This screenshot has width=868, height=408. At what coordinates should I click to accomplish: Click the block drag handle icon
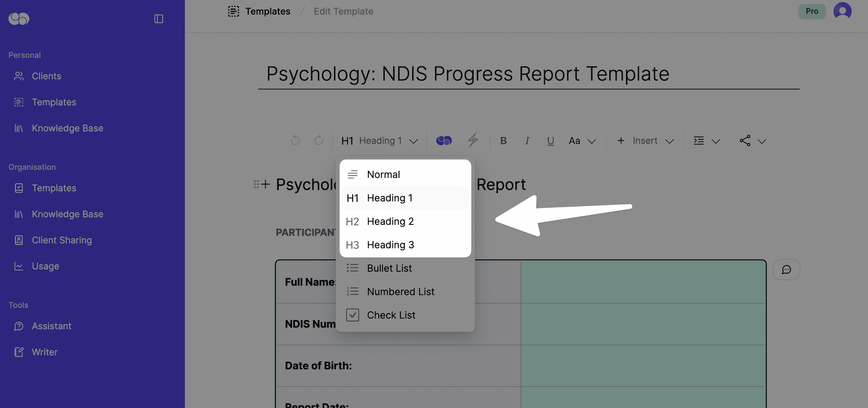256,185
